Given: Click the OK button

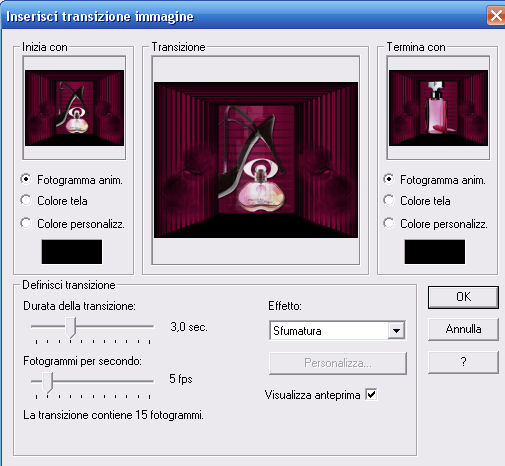Looking at the screenshot, I should [x=463, y=297].
